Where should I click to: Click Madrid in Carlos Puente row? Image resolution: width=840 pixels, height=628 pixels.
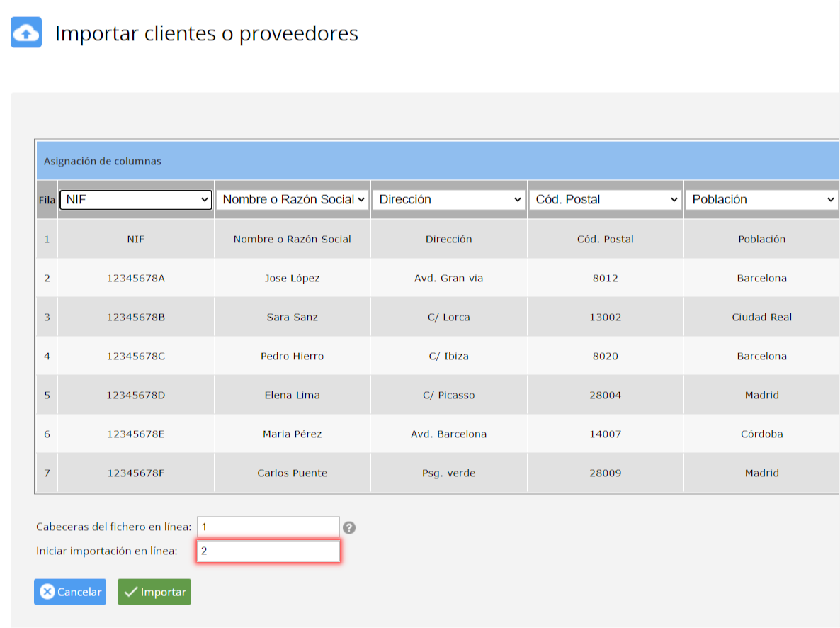762,473
